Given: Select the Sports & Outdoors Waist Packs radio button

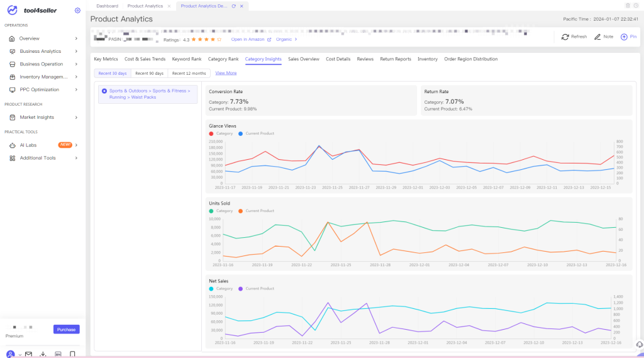Looking at the screenshot, I should coord(104,91).
